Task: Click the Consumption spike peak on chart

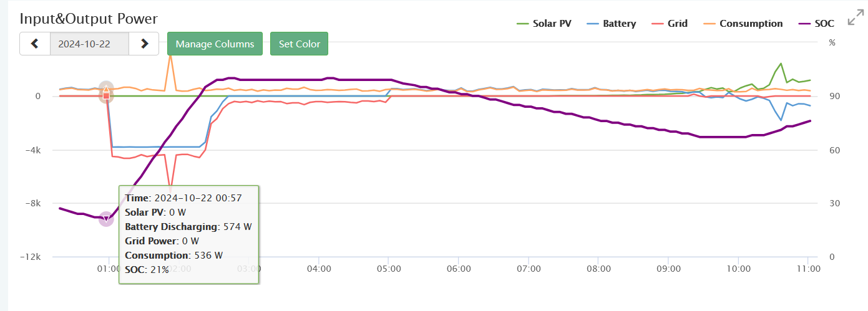Action: click(x=170, y=56)
